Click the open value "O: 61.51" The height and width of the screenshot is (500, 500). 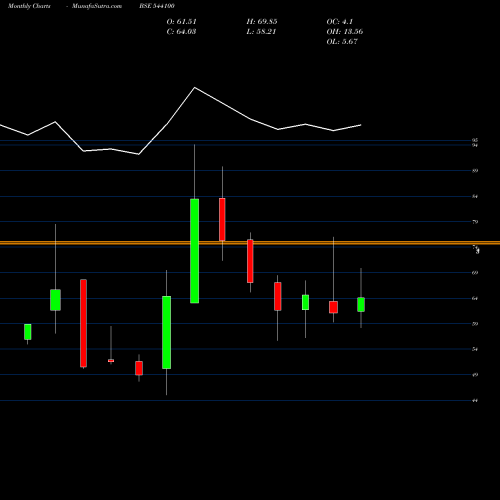(x=181, y=22)
